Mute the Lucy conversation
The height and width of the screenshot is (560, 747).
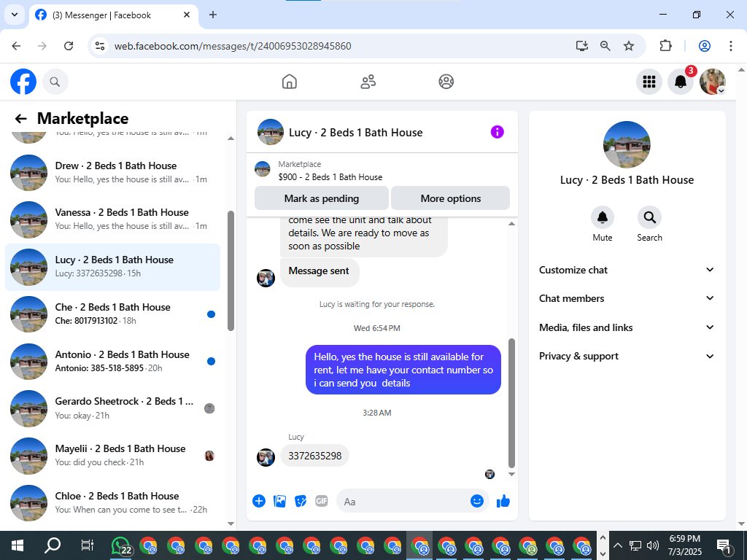pos(602,217)
